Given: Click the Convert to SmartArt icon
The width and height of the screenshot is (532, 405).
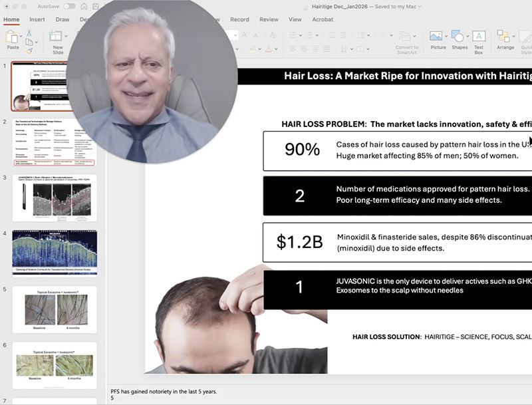Looking at the screenshot, I should click(x=406, y=37).
